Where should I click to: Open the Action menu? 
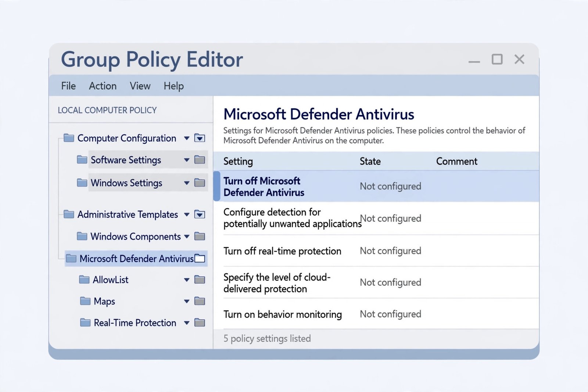coord(103,86)
